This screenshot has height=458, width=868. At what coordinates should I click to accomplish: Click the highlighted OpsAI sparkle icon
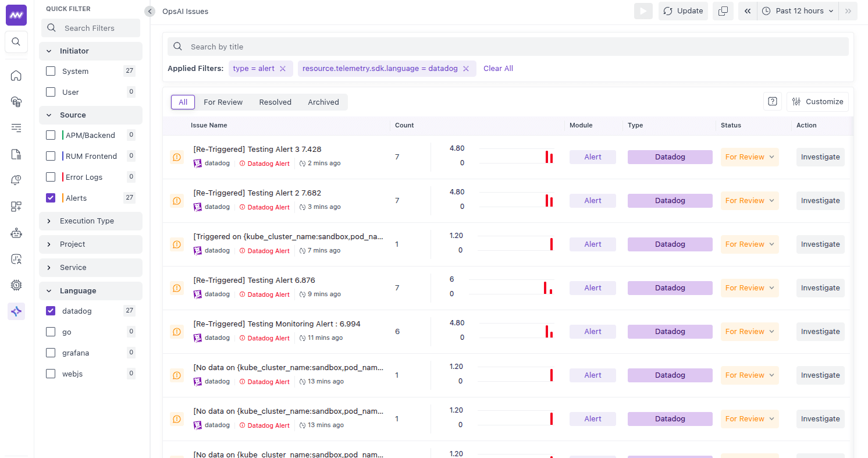[x=16, y=311]
